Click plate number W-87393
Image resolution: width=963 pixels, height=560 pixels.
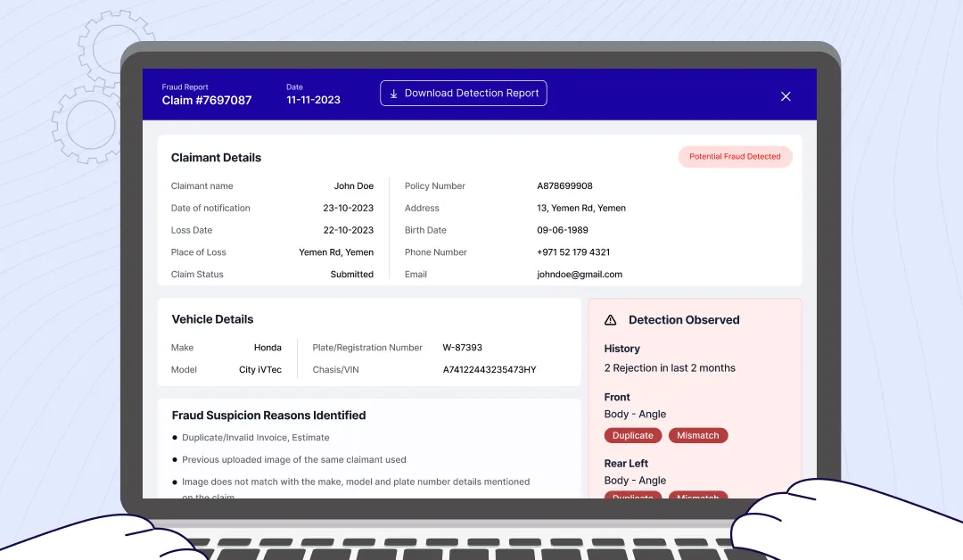pyautogui.click(x=463, y=348)
